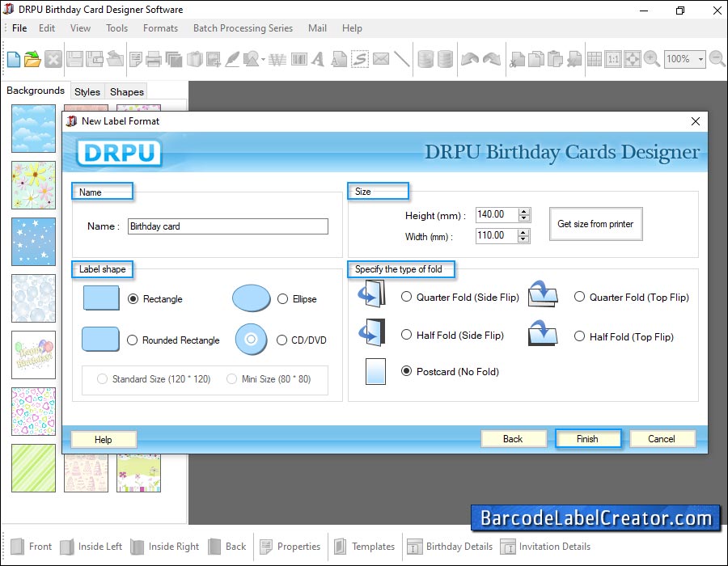Choose Rounded Rectangle label shape
This screenshot has width=728, height=566.
pos(133,340)
